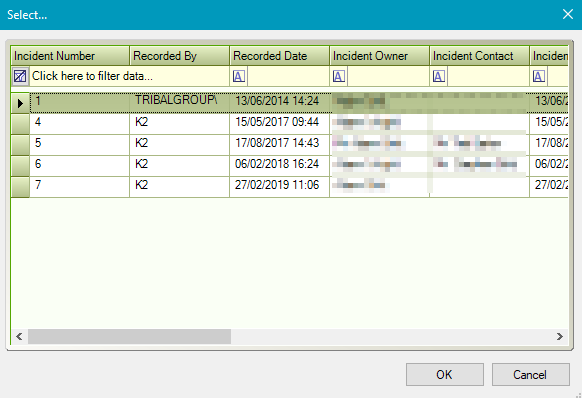Select row header of incident 7
Image resolution: width=582 pixels, height=398 pixels.
20,187
